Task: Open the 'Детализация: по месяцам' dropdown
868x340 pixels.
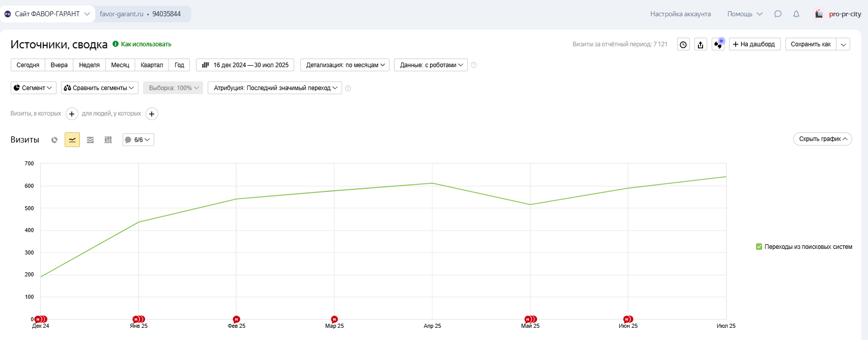Action: (345, 65)
